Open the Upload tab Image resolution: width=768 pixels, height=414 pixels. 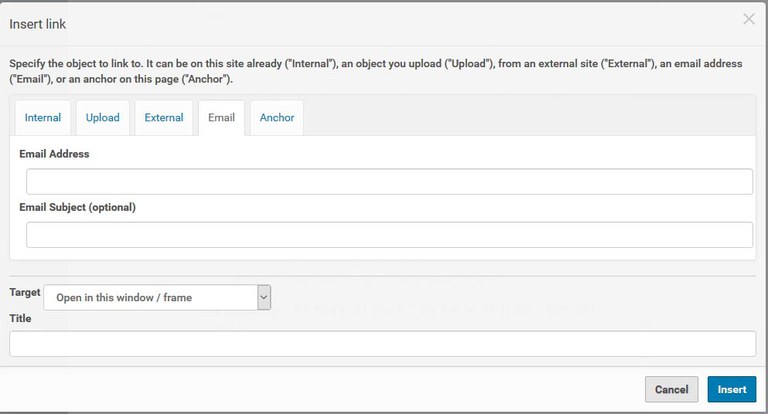point(102,118)
